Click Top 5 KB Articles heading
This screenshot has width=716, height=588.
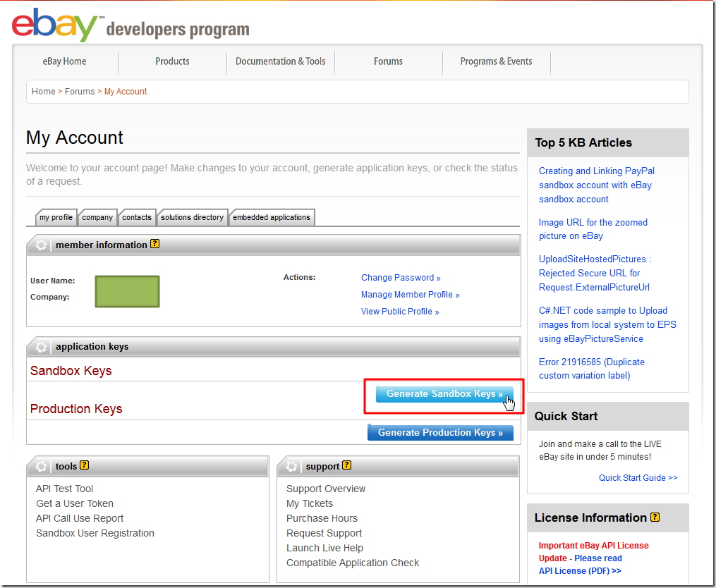click(583, 142)
